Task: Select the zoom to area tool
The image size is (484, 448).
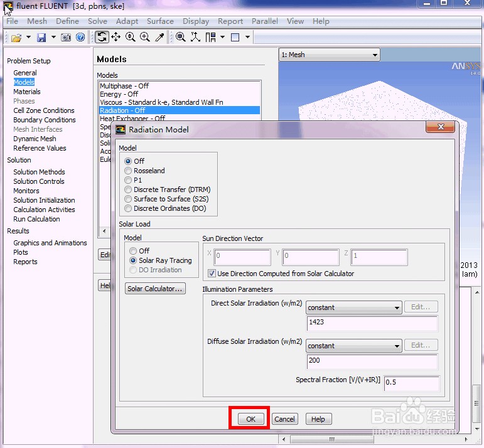Action: 145,37
